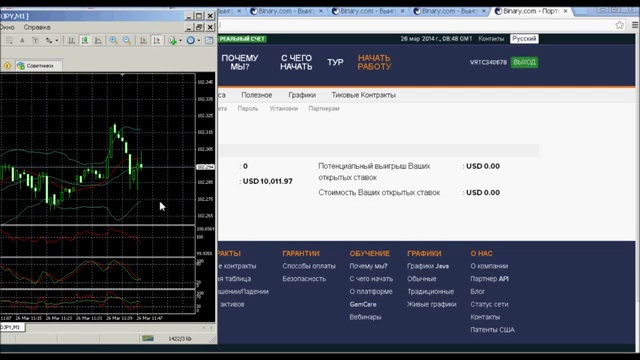
Task: Switch chart to Japanese candlesticks mode
Action: point(85,40)
